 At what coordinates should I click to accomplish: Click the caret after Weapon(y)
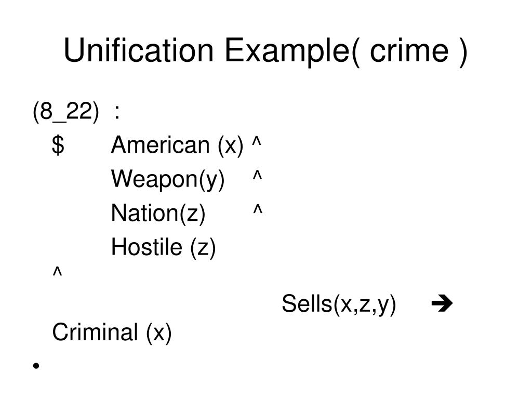pyautogui.click(x=257, y=175)
